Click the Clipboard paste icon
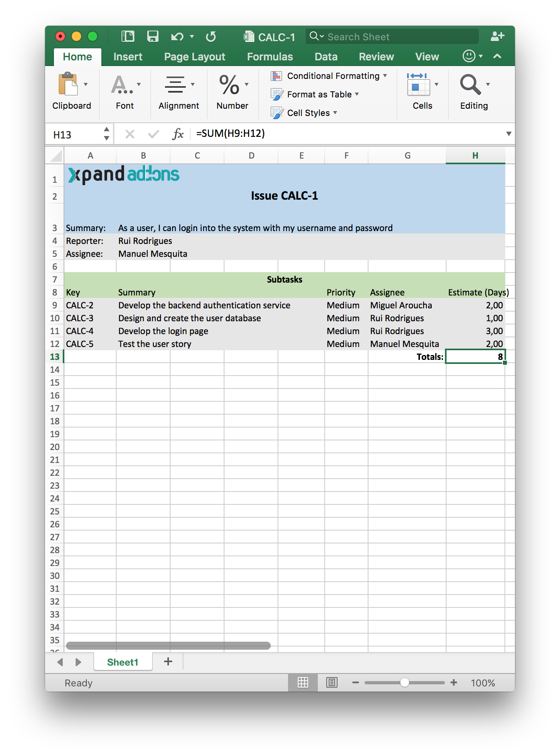This screenshot has height=756, width=560. pyautogui.click(x=68, y=84)
